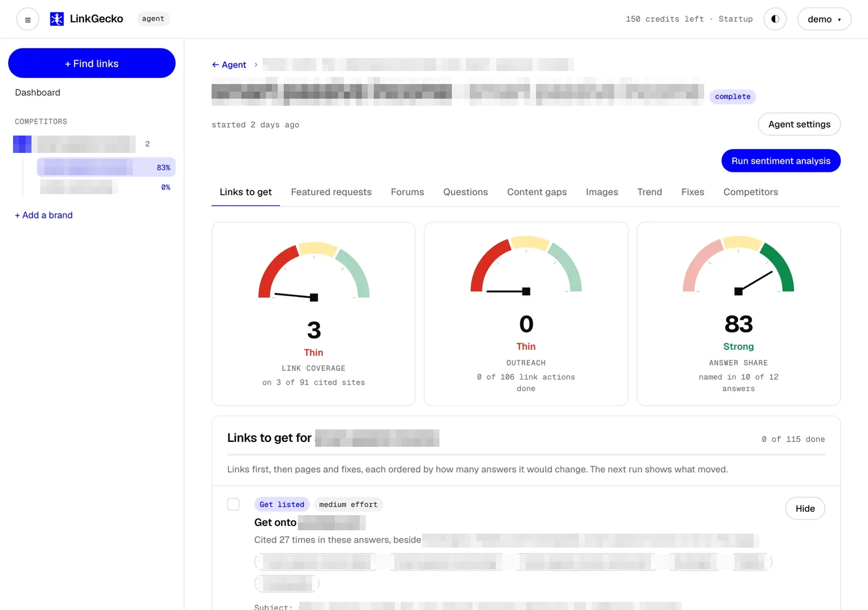Click '150 credits left · Startup' text
Image resolution: width=868 pixels, height=610 pixels.
pyautogui.click(x=689, y=19)
